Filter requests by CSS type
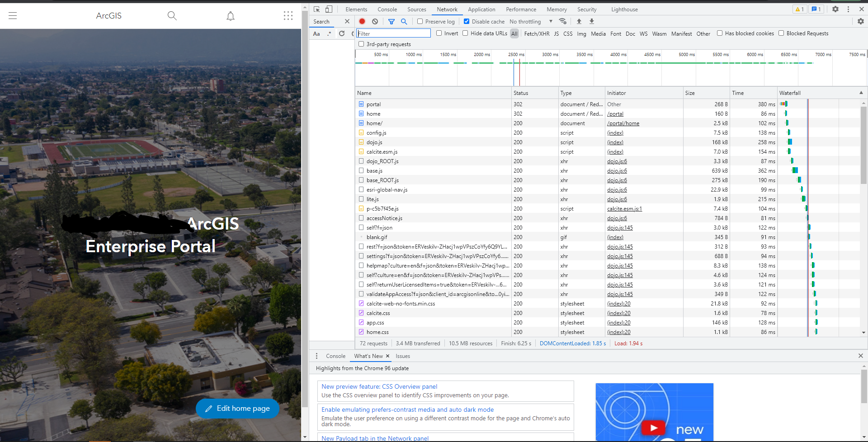Viewport: 868px width, 442px height. pyautogui.click(x=568, y=33)
